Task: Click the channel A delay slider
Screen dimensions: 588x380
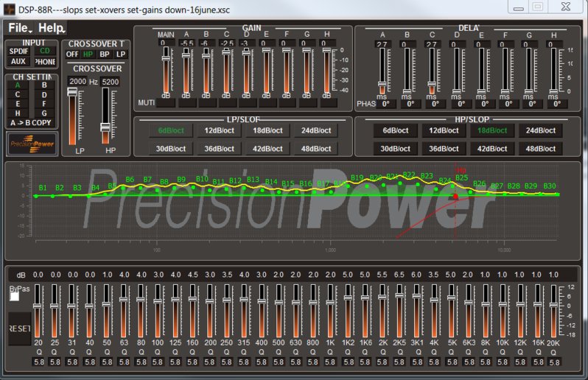Action: [382, 71]
